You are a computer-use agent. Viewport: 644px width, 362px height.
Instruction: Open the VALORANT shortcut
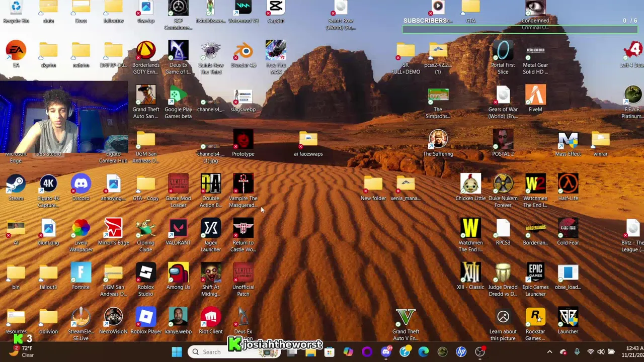pyautogui.click(x=178, y=232)
